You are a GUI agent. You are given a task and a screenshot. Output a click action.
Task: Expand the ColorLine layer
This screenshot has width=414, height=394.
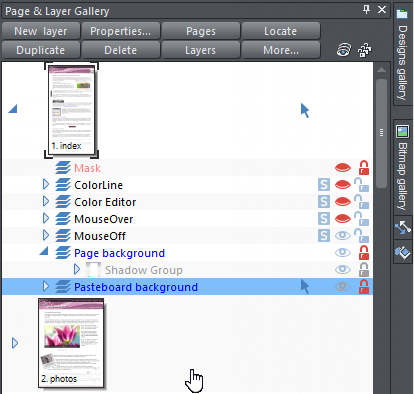[x=46, y=184]
